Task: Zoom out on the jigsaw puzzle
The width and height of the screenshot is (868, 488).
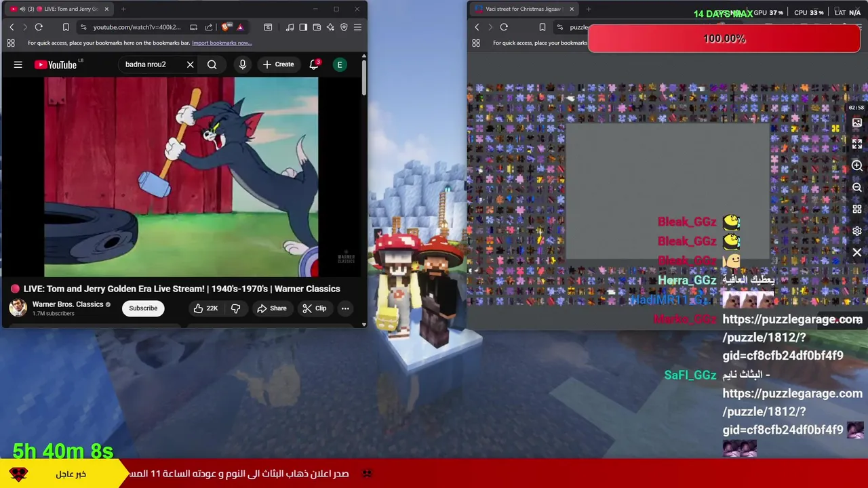Action: (857, 188)
